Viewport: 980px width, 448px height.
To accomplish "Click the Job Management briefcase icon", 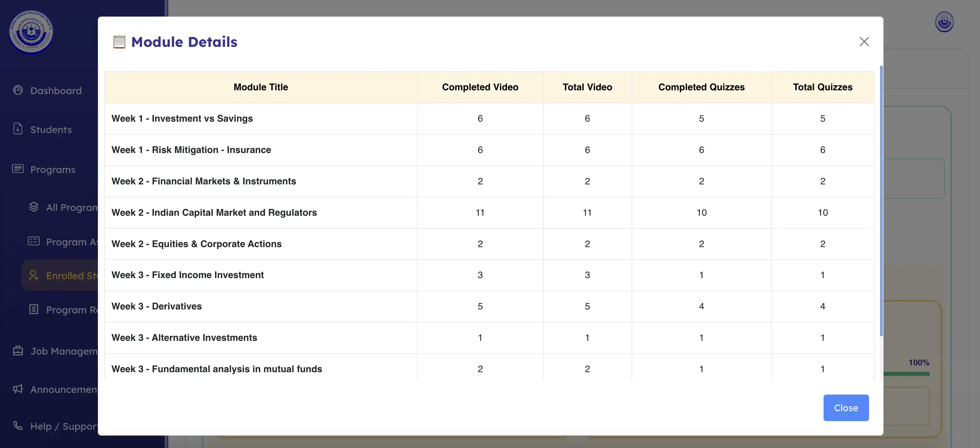I will click(18, 350).
